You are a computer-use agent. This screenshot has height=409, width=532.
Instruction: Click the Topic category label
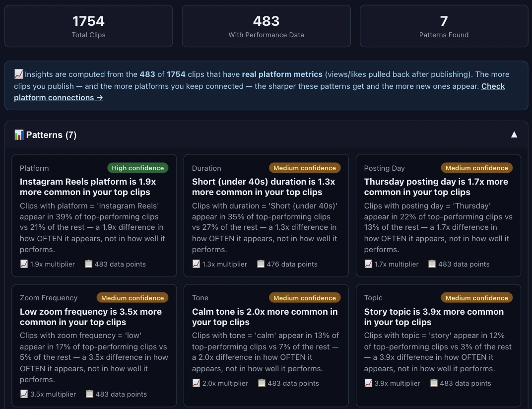[x=373, y=298]
